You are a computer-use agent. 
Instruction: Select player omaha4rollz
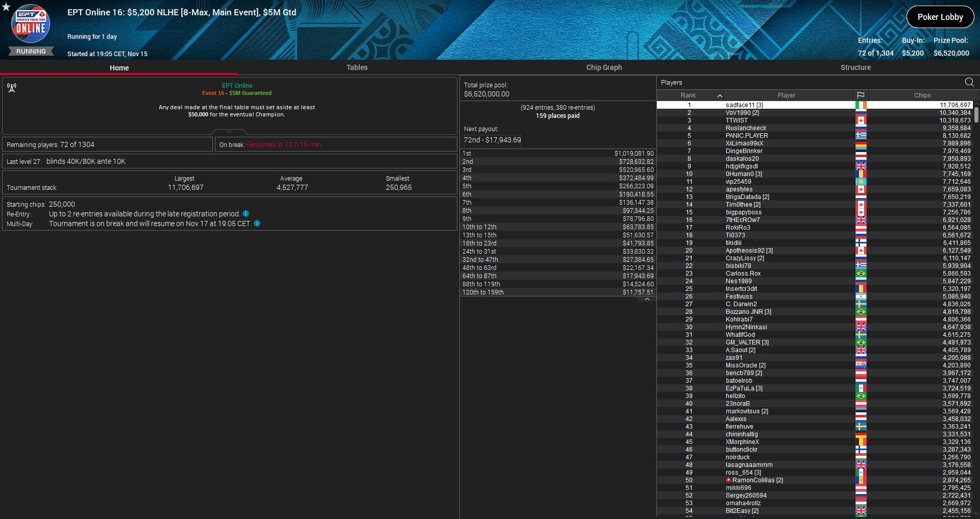[815, 503]
